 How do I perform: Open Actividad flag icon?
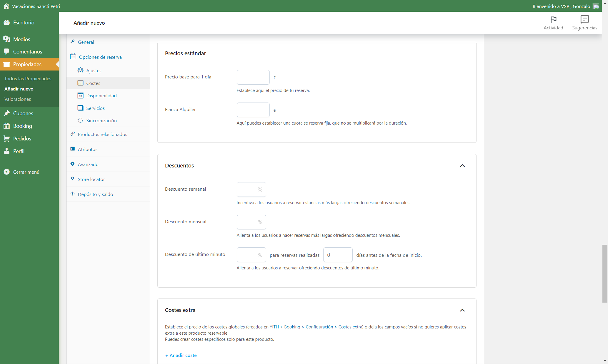[x=553, y=20]
